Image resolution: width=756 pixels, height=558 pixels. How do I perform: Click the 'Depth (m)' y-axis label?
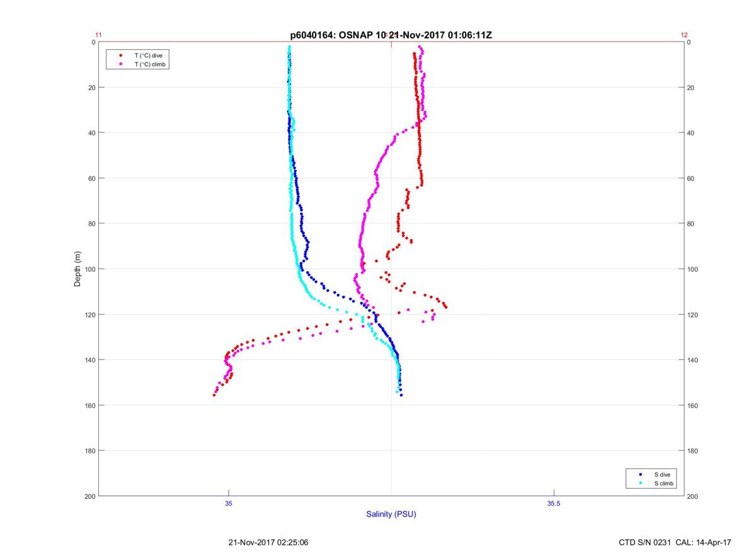pyautogui.click(x=77, y=269)
